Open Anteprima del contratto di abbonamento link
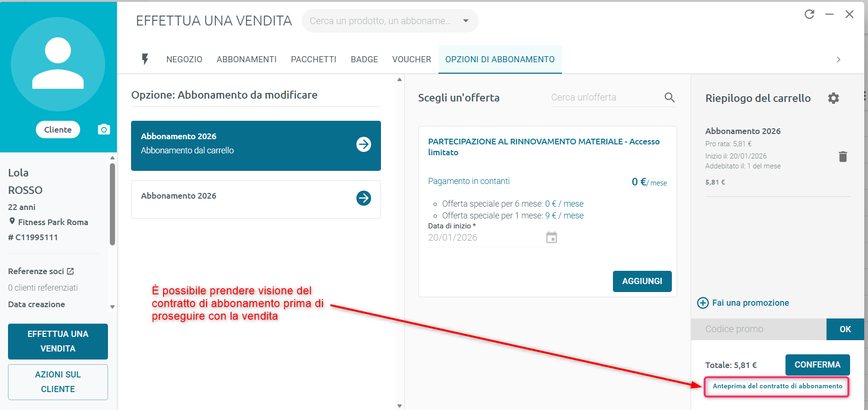 (x=777, y=386)
